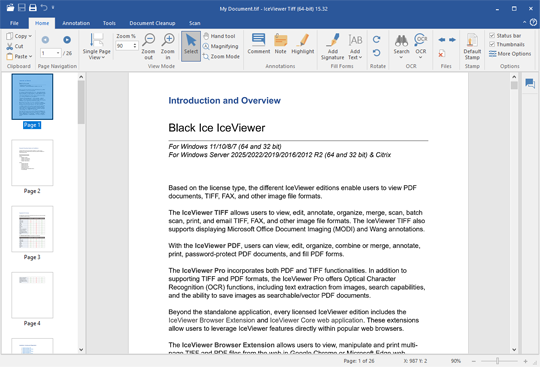
Task: Click the status bar zoom plus button
Action: (525, 361)
